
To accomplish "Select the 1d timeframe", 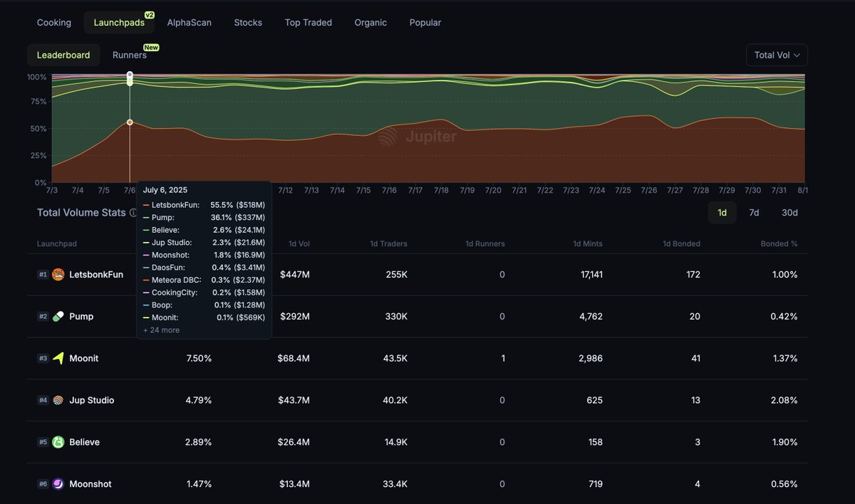I will [x=722, y=213].
